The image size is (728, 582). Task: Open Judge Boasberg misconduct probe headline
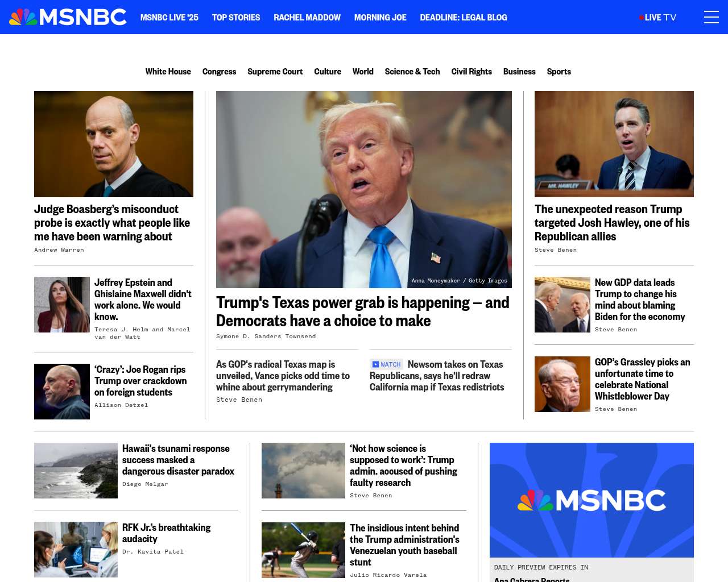pos(112,223)
